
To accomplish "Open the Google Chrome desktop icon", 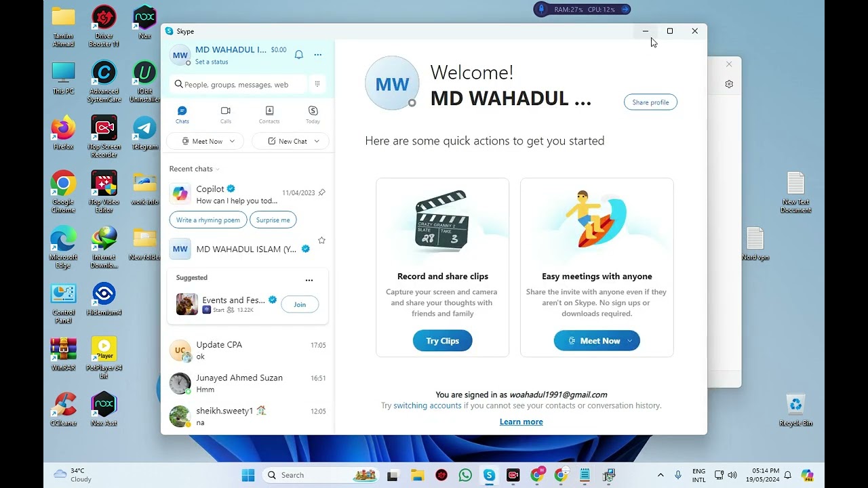I will pyautogui.click(x=63, y=191).
